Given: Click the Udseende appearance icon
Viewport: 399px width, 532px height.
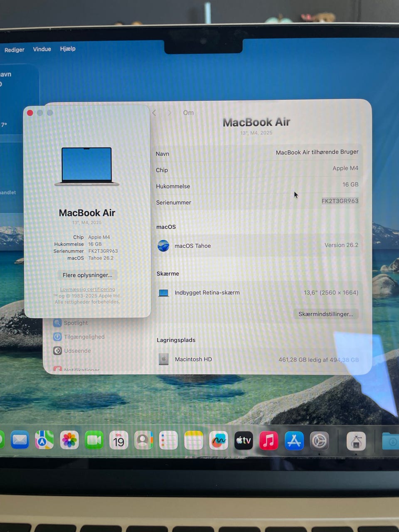Looking at the screenshot, I should click(x=57, y=351).
